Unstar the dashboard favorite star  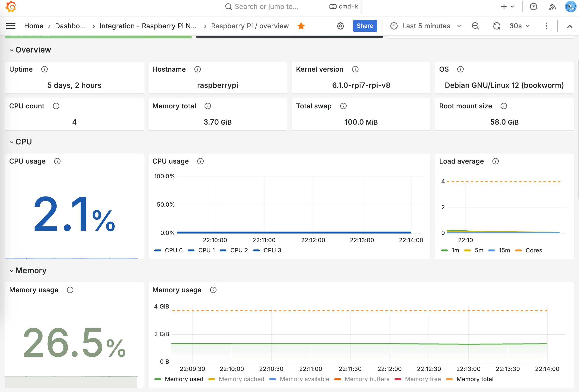click(x=301, y=26)
